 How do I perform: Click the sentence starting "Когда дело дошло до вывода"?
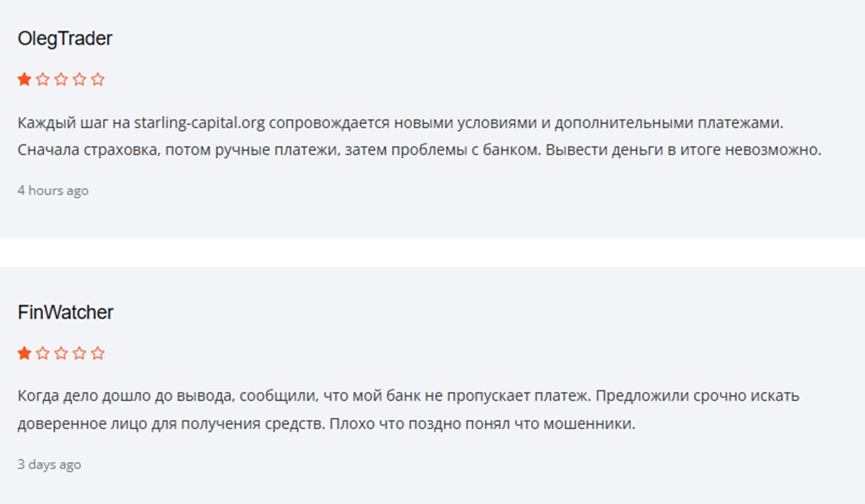[x=304, y=397]
